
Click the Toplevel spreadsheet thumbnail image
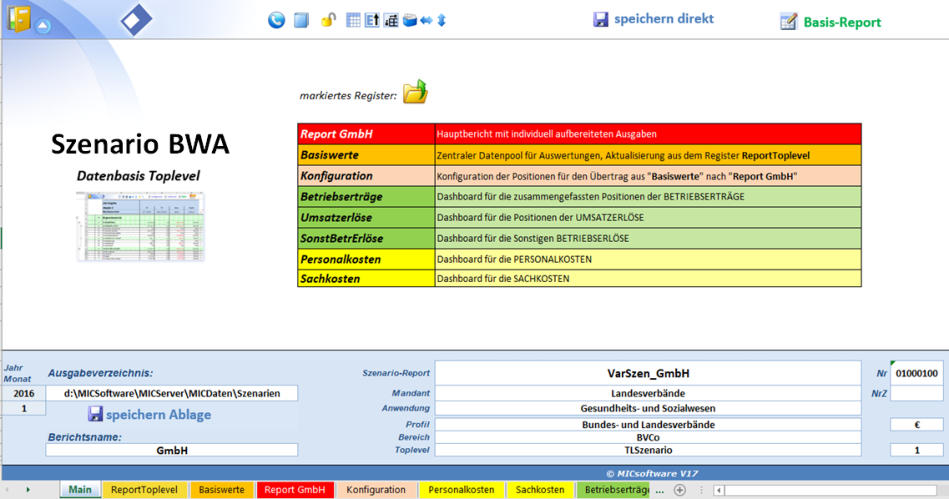click(141, 225)
